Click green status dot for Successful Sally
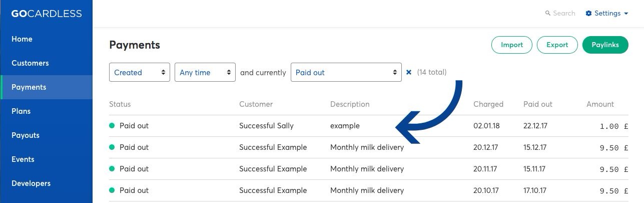The width and height of the screenshot is (644, 203). click(112, 126)
